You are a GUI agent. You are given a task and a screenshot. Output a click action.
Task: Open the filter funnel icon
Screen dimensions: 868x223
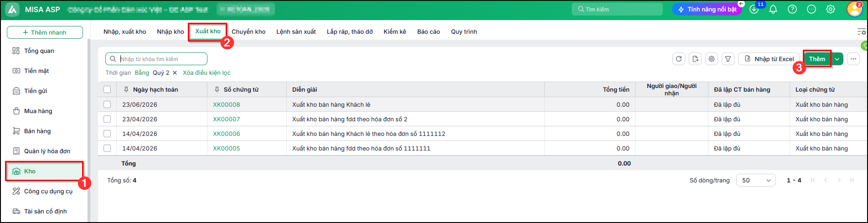[728, 59]
